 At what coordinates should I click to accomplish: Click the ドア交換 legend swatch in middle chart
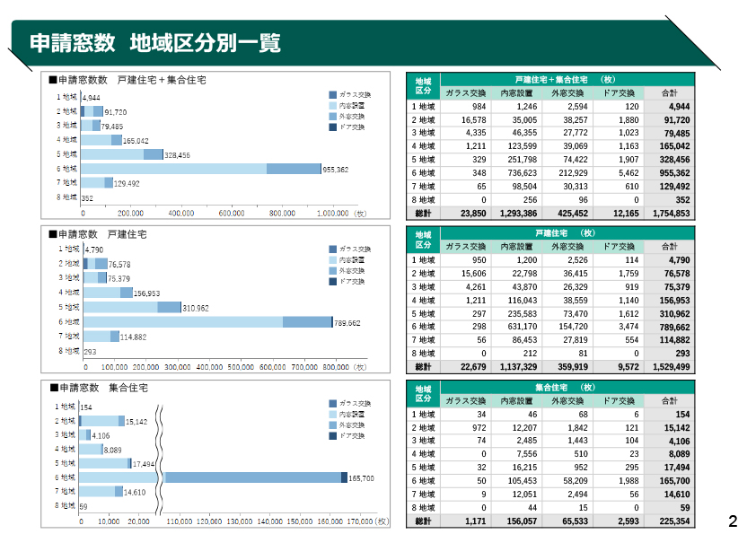pos(332,282)
